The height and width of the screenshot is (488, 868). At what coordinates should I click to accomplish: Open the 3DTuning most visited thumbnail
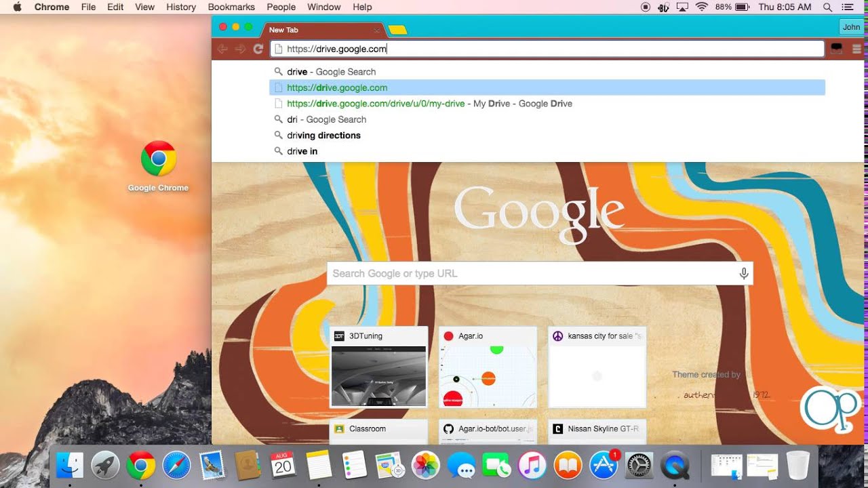tap(378, 367)
